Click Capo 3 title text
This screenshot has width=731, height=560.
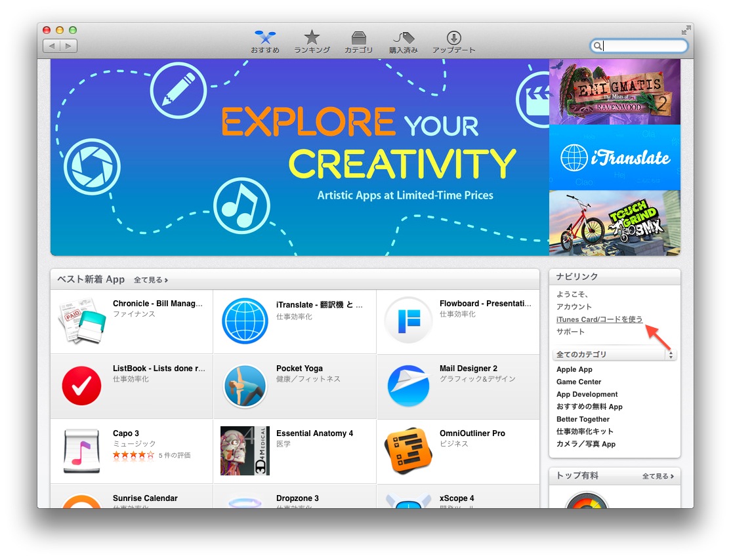126,433
